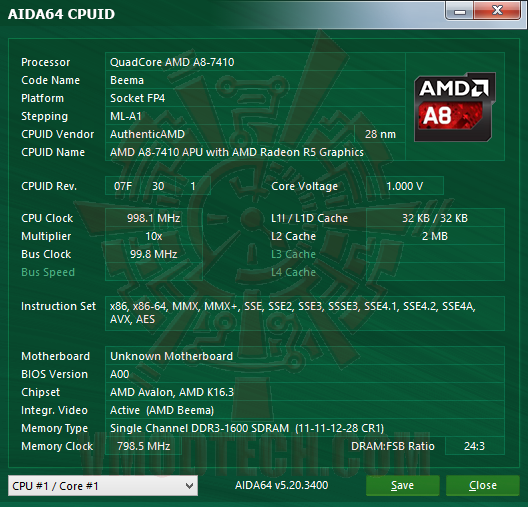Close window using the red X
The image size is (528, 507).
click(497, 11)
